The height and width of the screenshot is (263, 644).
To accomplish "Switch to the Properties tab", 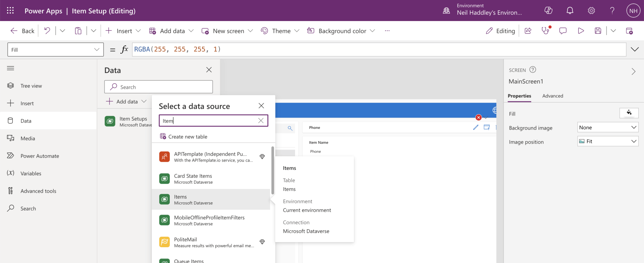I will 519,96.
